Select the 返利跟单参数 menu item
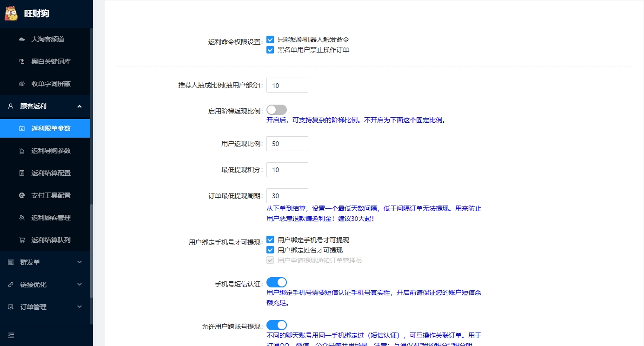Image resolution: width=644 pixels, height=346 pixels. [51, 129]
